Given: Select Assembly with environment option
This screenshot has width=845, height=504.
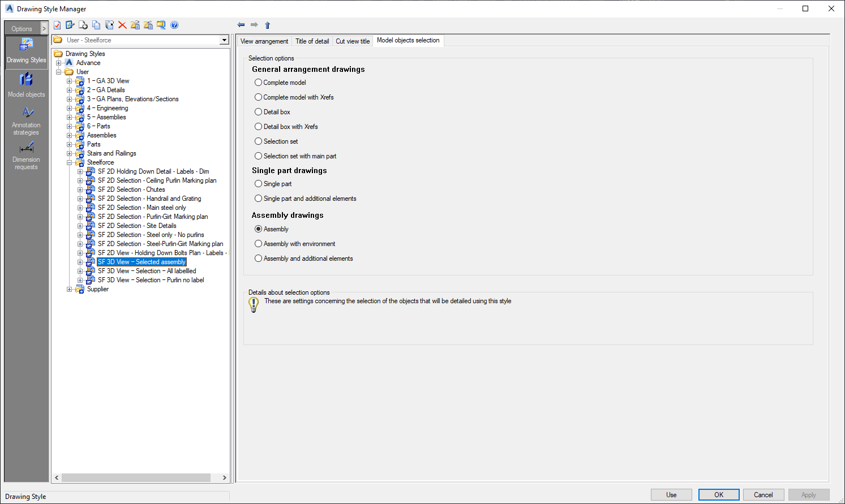Looking at the screenshot, I should [295, 244].
